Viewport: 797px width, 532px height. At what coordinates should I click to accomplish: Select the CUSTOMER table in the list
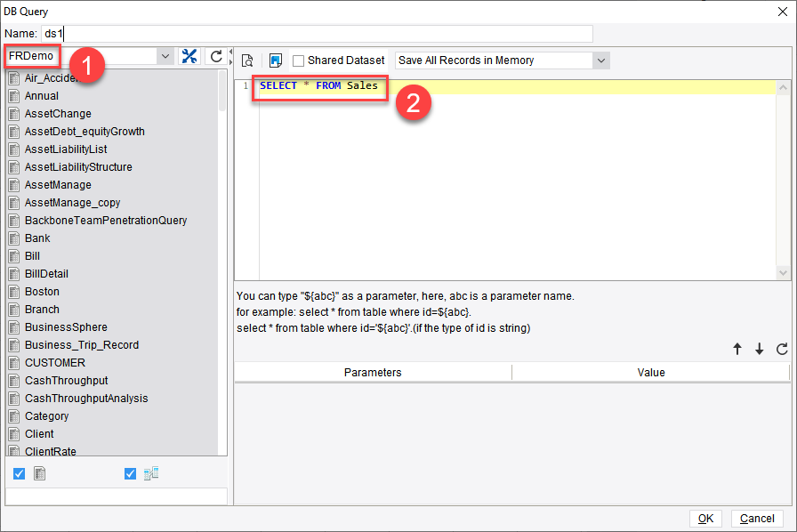[x=53, y=362]
